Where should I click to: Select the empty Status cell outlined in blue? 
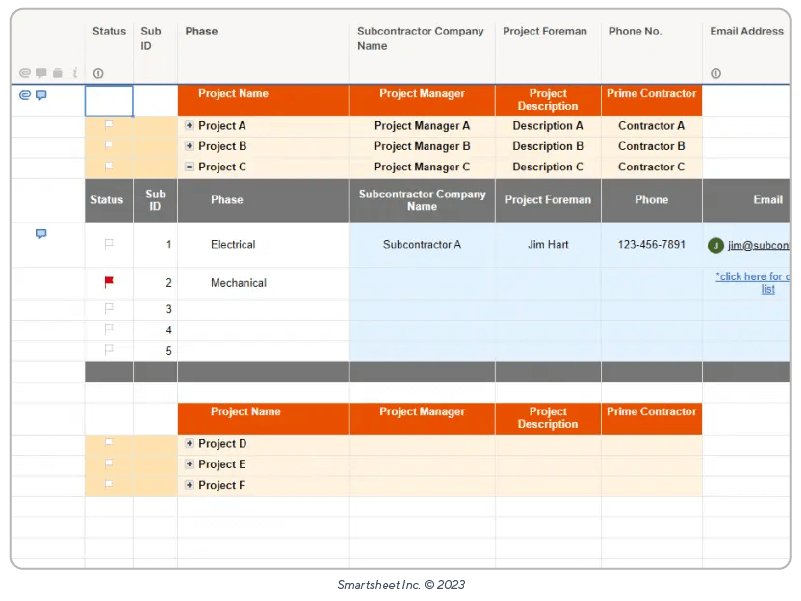point(109,101)
